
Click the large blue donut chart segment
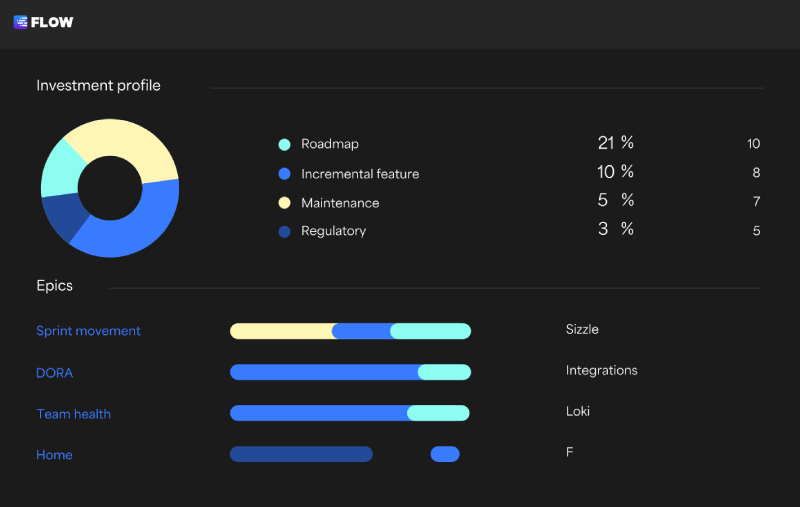(x=135, y=225)
